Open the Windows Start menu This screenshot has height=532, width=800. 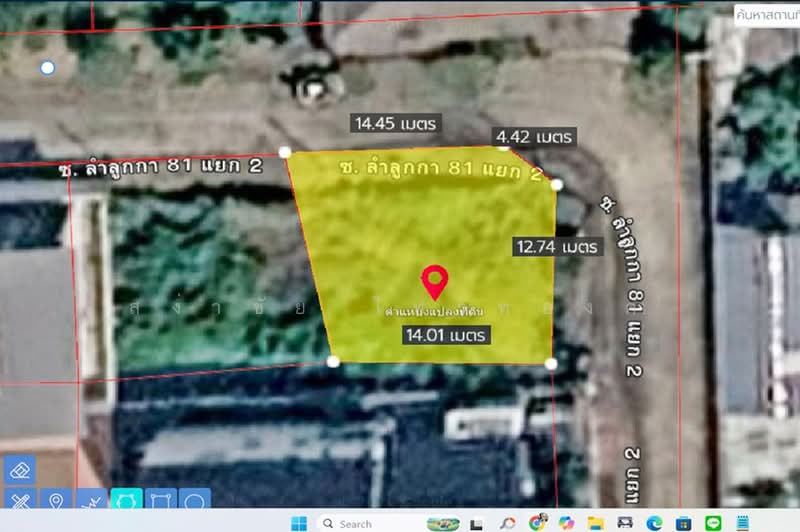coord(299,523)
